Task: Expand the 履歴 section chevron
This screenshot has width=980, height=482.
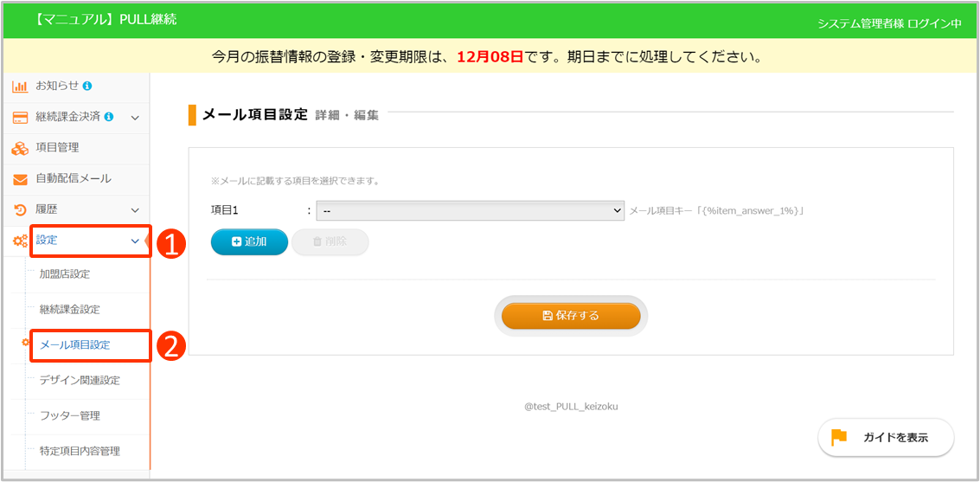Action: pyautogui.click(x=135, y=210)
